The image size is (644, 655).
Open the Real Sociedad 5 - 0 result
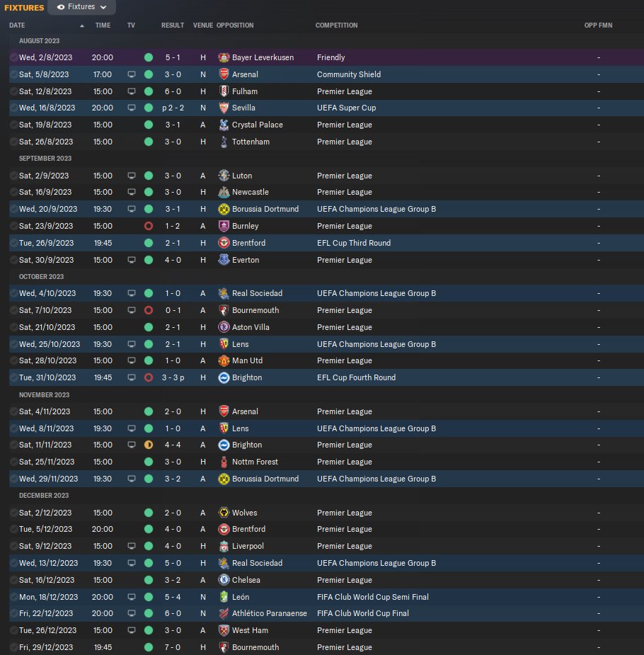click(x=173, y=563)
